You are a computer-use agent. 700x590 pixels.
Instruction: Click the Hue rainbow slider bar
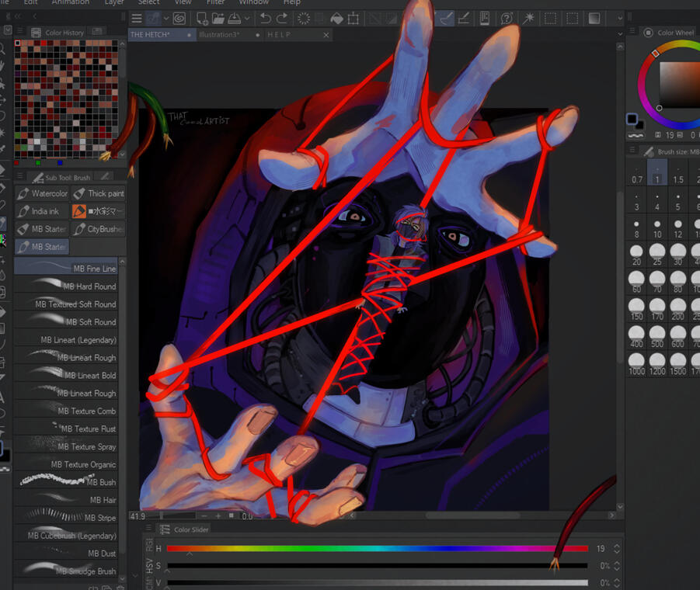click(377, 548)
